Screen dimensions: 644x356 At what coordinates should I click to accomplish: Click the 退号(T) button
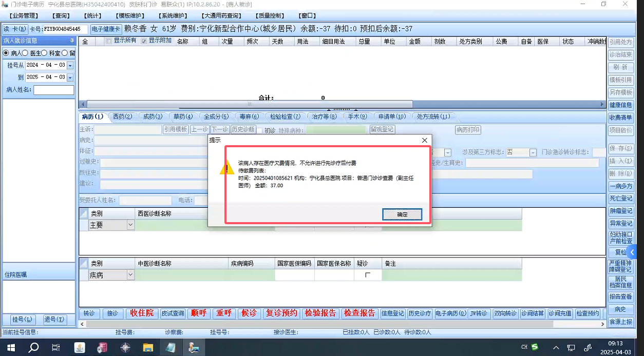pyautogui.click(x=54, y=320)
